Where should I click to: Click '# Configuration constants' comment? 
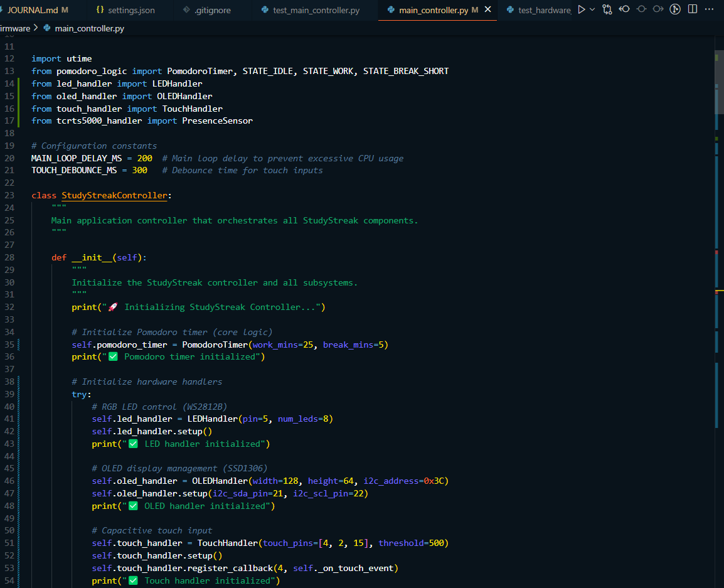pos(94,146)
